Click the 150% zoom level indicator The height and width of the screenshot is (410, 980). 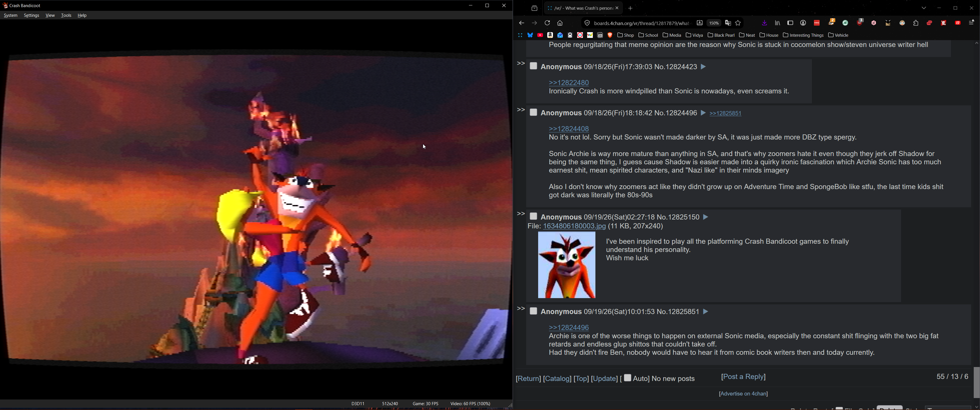pos(714,23)
